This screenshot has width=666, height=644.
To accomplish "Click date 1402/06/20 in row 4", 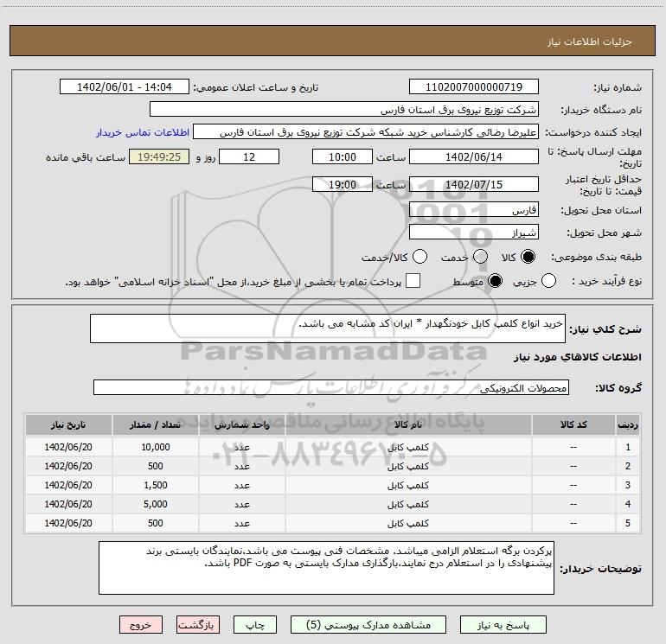I will [68, 504].
